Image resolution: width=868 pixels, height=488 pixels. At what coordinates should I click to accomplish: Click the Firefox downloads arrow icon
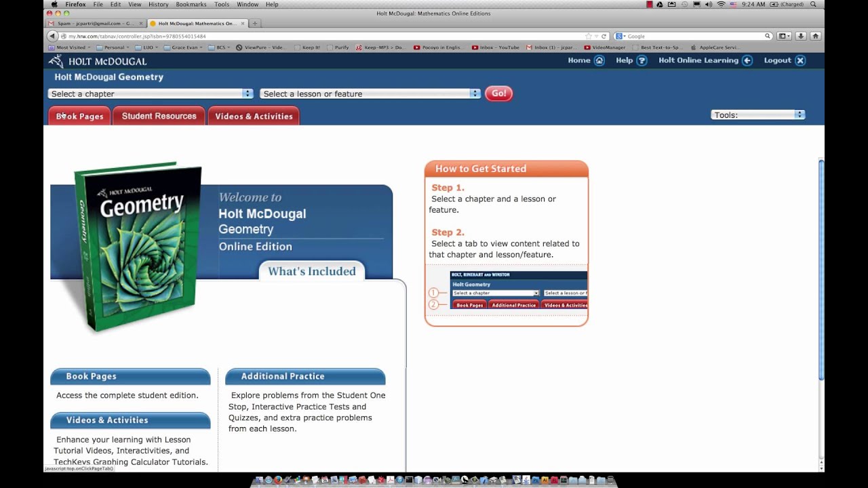pyautogui.click(x=801, y=36)
